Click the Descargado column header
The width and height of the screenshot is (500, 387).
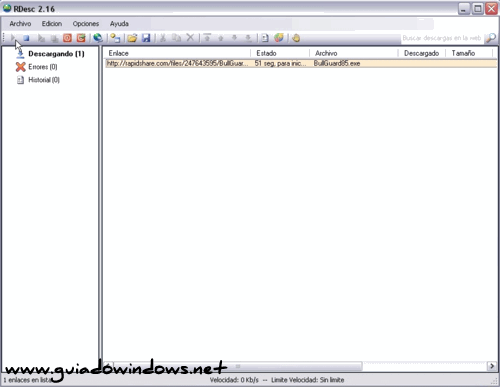click(x=422, y=53)
